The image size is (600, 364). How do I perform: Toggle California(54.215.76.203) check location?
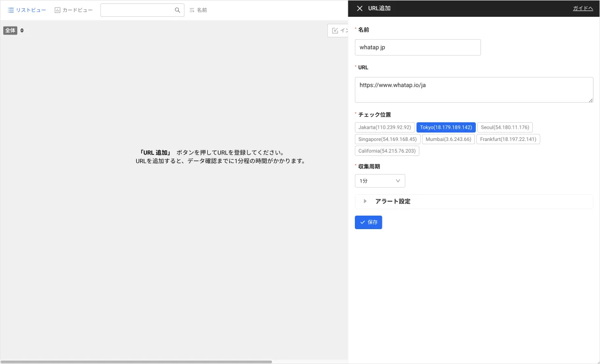[x=387, y=151]
